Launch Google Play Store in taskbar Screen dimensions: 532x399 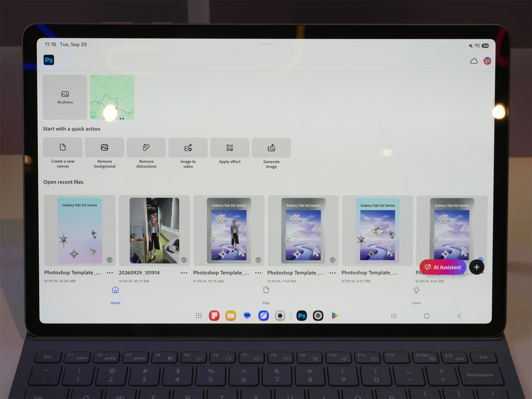[334, 316]
